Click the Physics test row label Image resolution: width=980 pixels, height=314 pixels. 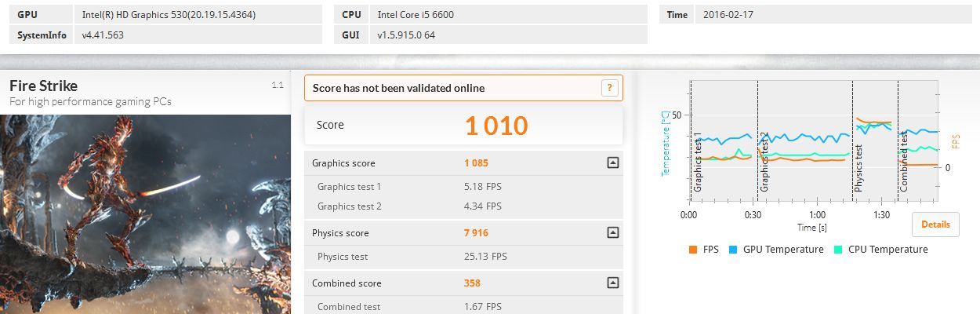pos(343,257)
